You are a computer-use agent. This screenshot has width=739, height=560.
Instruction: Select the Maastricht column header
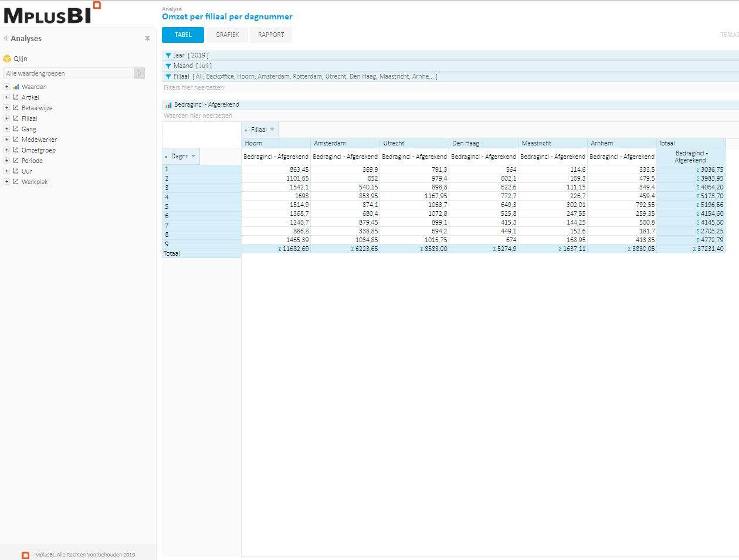(x=552, y=143)
